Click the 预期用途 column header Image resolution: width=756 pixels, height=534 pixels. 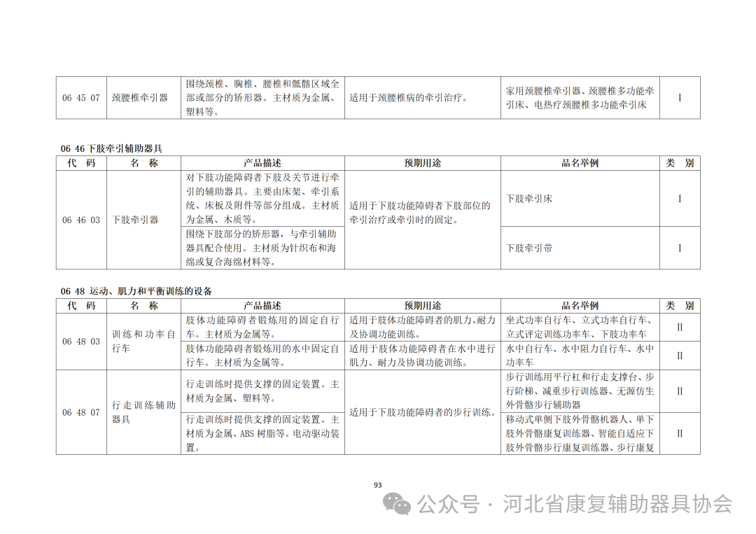coord(423,162)
